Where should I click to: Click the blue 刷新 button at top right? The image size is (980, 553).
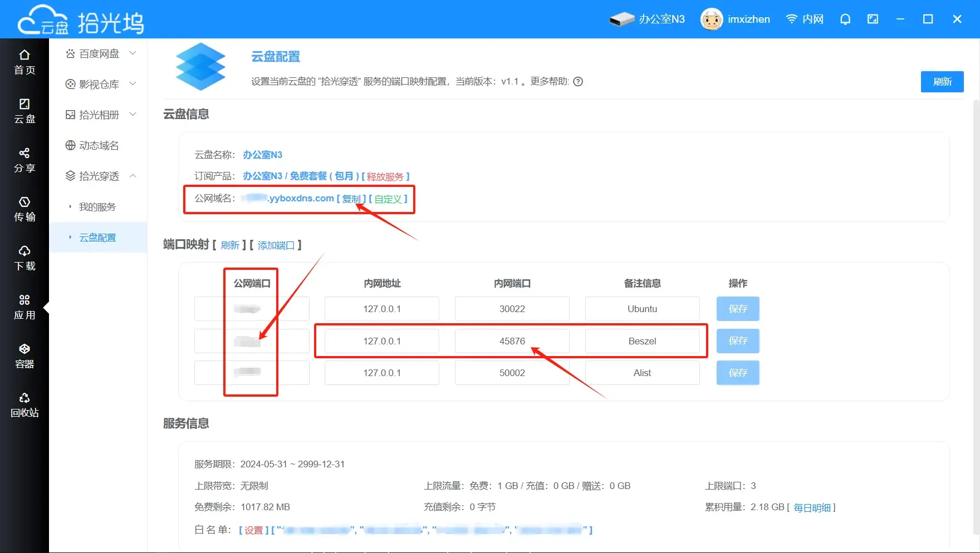[x=942, y=82]
